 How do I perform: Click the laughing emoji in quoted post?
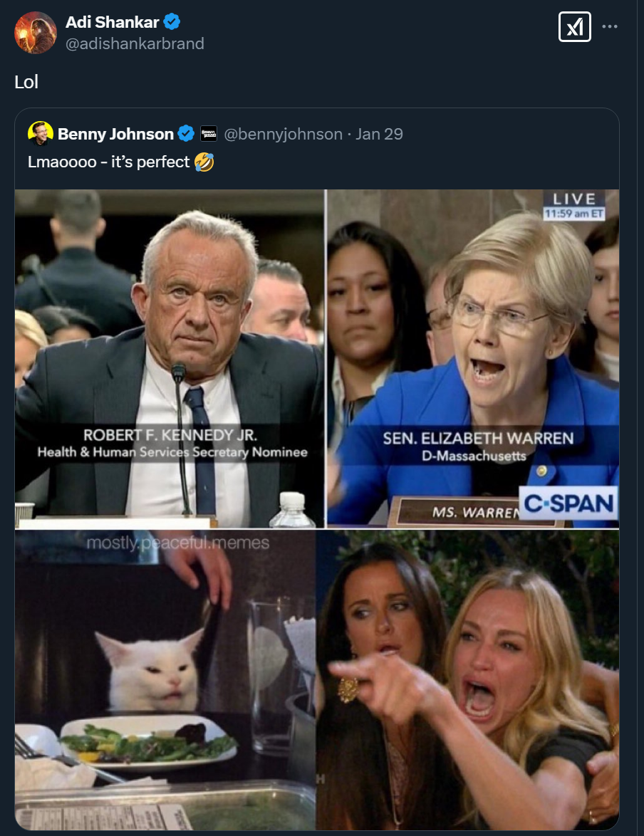tap(204, 162)
